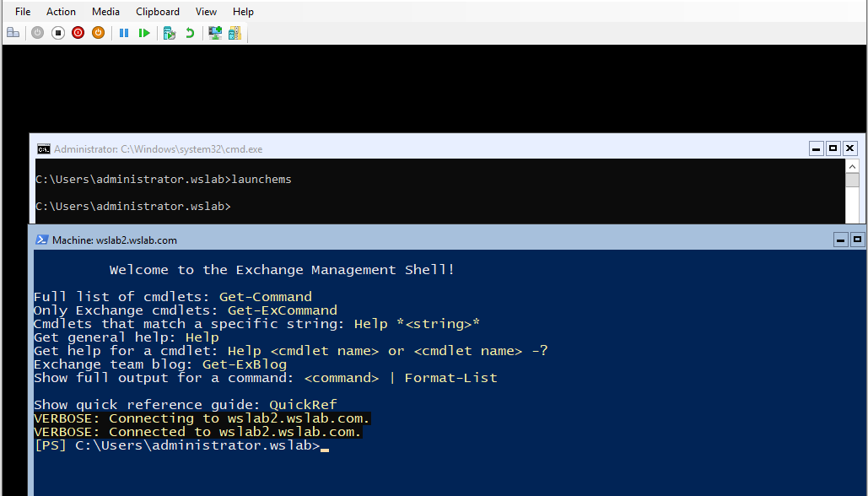Image resolution: width=868 pixels, height=496 pixels.
Task: Click the 'QuickRef' text
Action: [304, 405]
